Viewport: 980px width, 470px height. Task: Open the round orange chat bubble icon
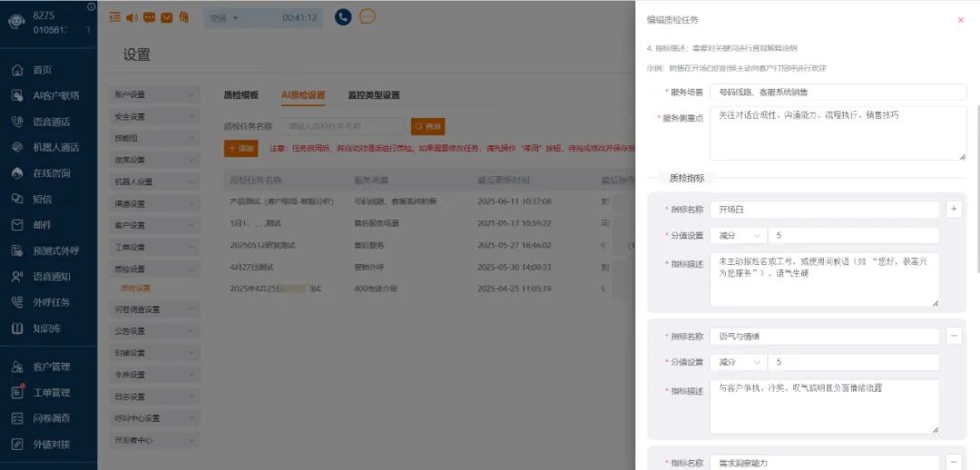point(367,17)
